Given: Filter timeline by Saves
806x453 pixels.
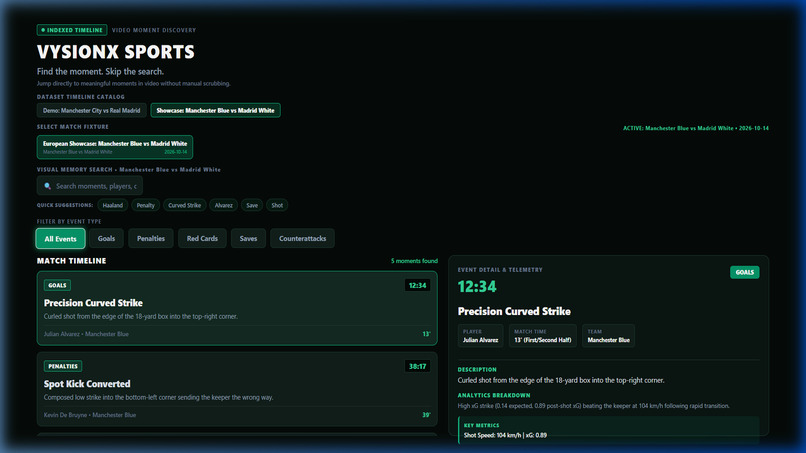Looking at the screenshot, I should (248, 239).
